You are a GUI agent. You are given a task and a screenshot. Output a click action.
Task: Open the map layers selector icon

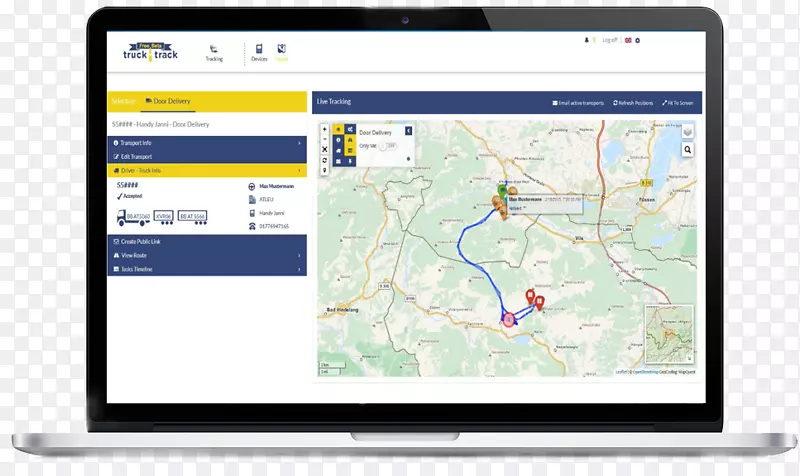(688, 131)
